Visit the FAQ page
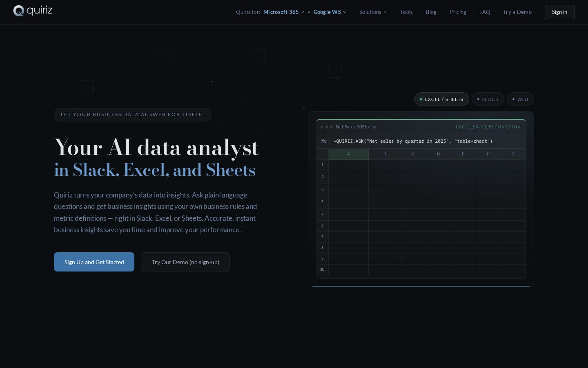Image resolution: width=588 pixels, height=368 pixels. pos(485,12)
